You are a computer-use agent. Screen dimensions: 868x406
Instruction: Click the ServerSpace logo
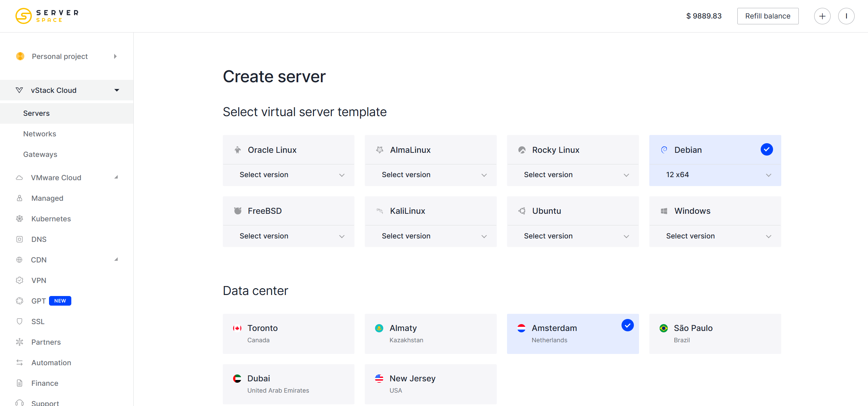(47, 16)
